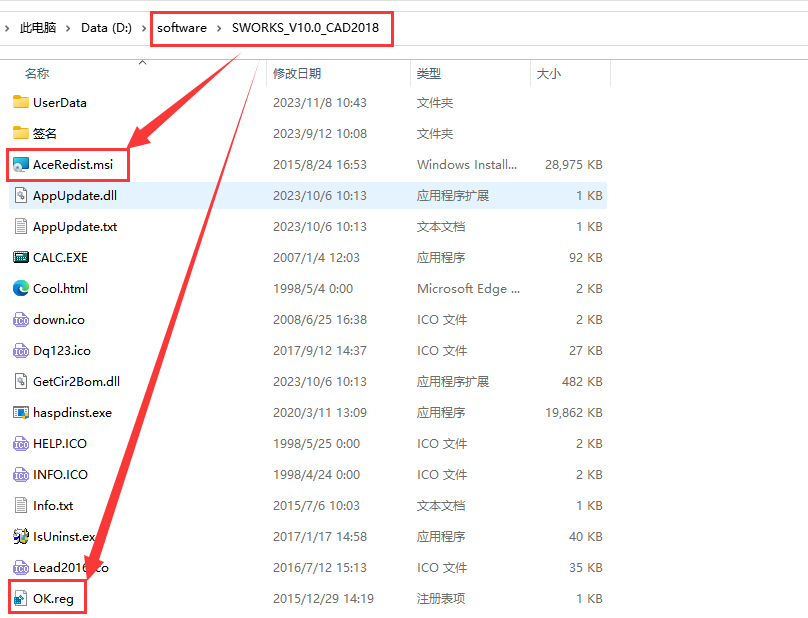Select the down.ico file icon
This screenshot has height=618, width=808.
point(21,320)
